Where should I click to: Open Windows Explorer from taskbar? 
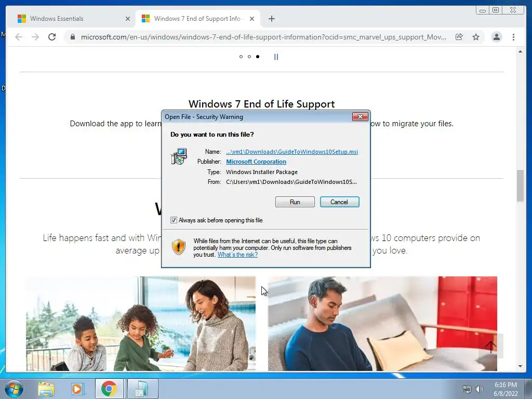click(46, 389)
